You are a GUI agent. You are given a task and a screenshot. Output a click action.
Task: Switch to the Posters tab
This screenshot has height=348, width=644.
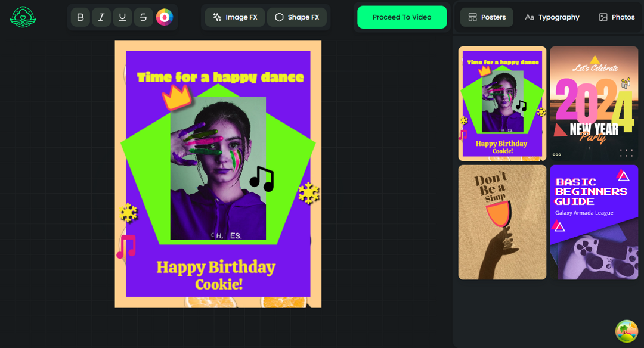[487, 17]
